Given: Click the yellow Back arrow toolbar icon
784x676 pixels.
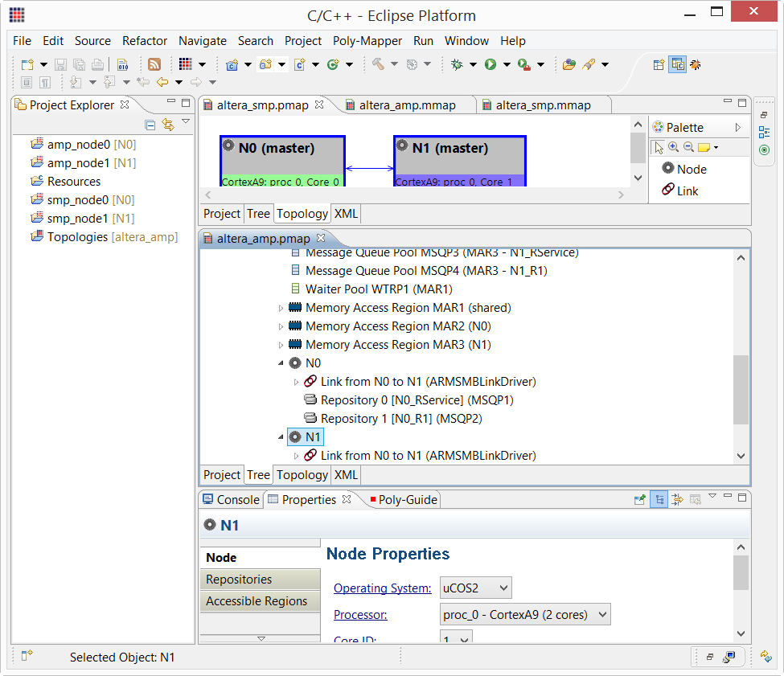Looking at the screenshot, I should [162, 82].
